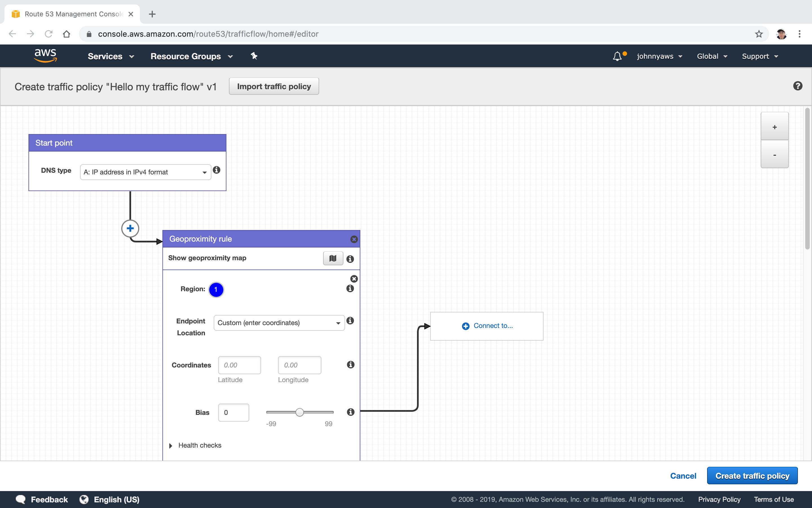Bookmark this page with the star icon
Screen dimensions: 812x508
click(x=759, y=34)
